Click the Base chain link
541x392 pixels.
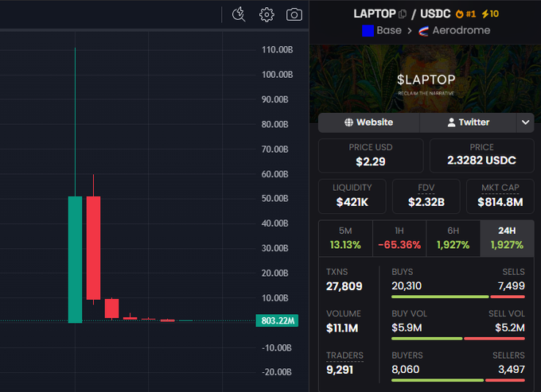pyautogui.click(x=389, y=30)
